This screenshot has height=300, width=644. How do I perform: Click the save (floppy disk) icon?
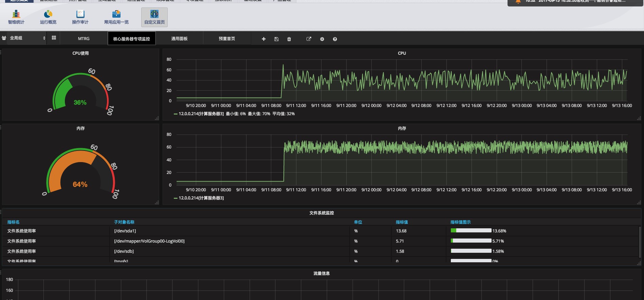(x=276, y=39)
